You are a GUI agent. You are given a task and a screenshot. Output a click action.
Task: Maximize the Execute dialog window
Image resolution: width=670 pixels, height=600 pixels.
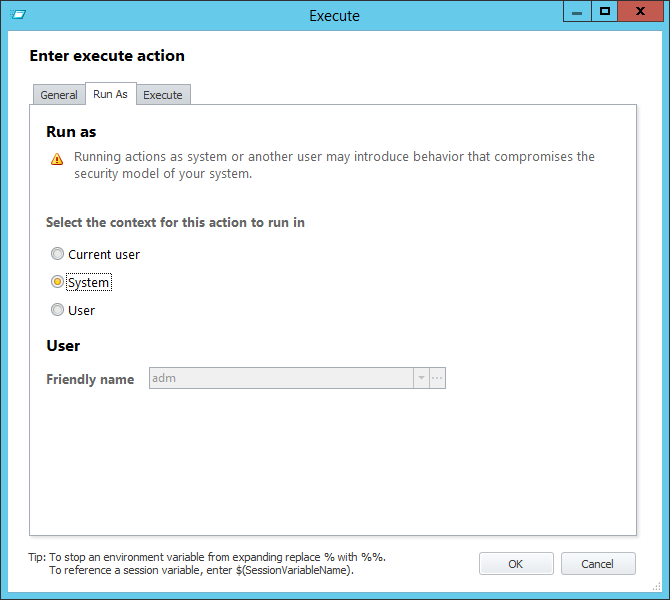point(604,11)
